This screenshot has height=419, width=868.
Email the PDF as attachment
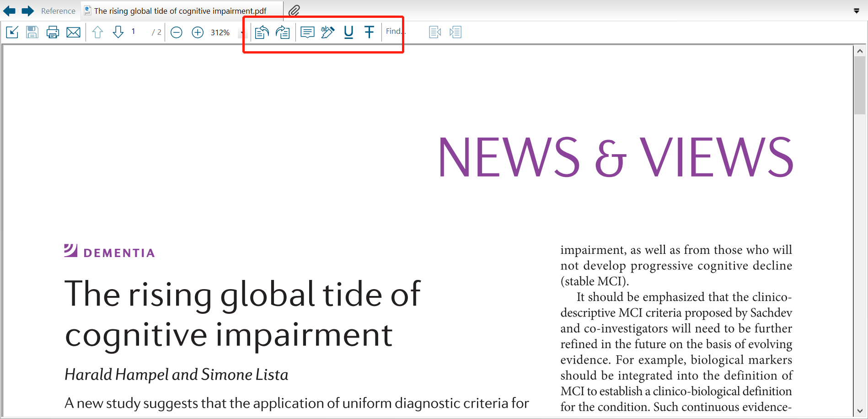click(73, 32)
